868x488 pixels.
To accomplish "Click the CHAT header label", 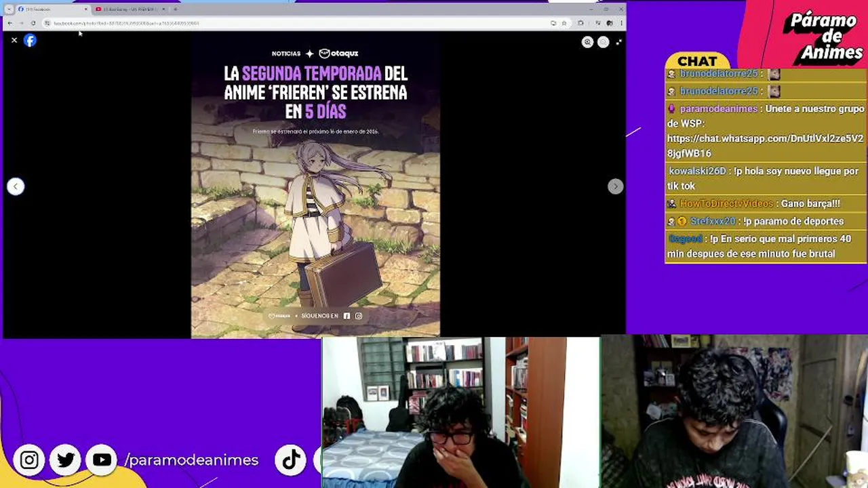I will point(697,62).
